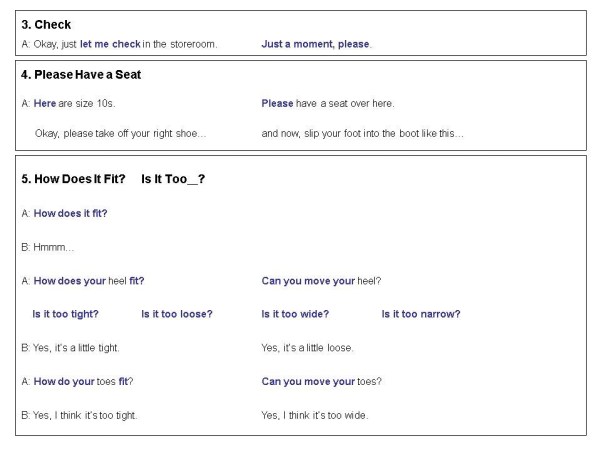Click the "Is It Too__?" heading text
The height and width of the screenshot is (450, 601).
[174, 179]
